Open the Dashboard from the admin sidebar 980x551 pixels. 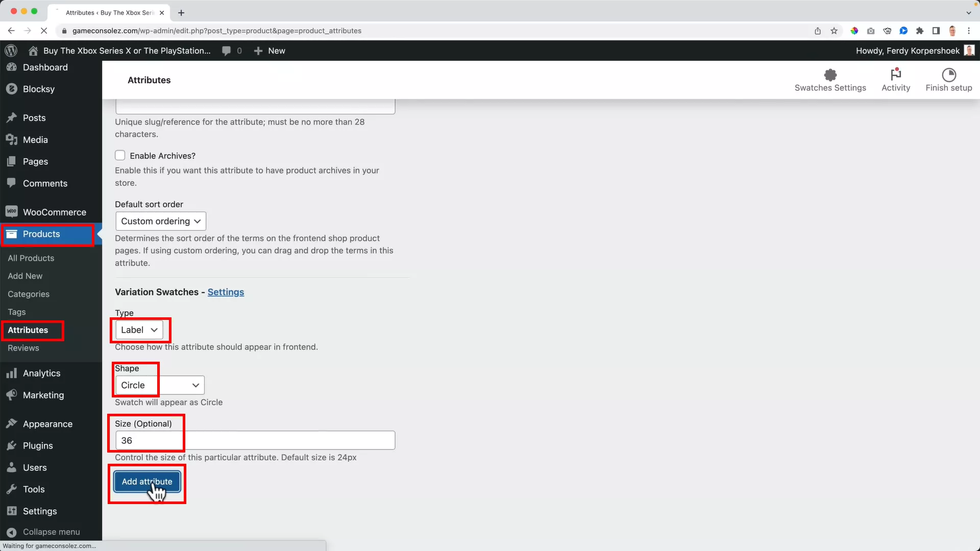pos(45,67)
